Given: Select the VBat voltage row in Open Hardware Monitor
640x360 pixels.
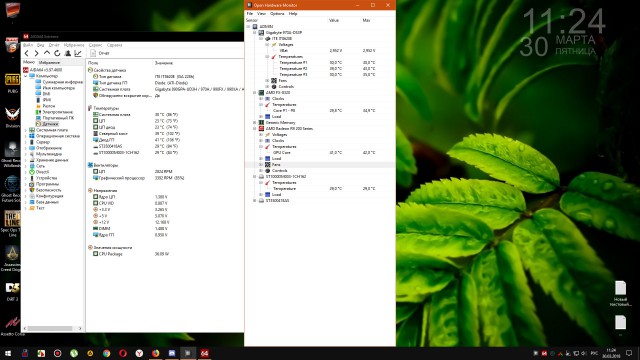Looking at the screenshot, I should pyautogui.click(x=320, y=51).
